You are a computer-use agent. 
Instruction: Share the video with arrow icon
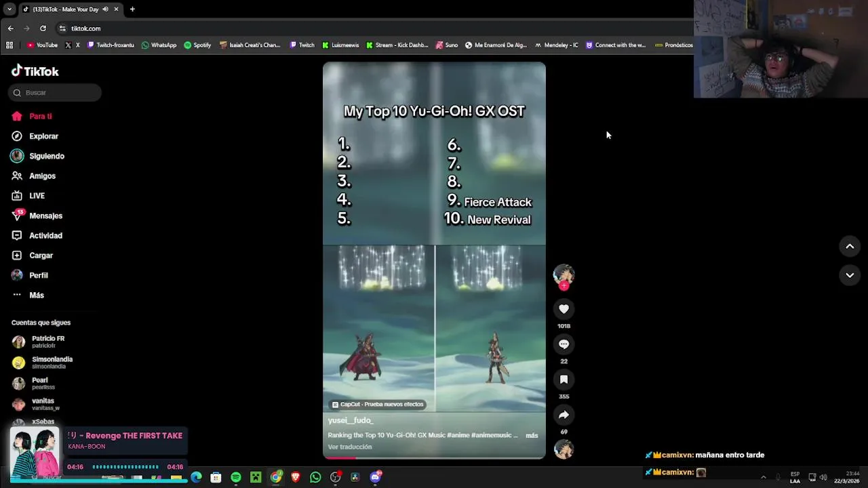click(x=564, y=415)
